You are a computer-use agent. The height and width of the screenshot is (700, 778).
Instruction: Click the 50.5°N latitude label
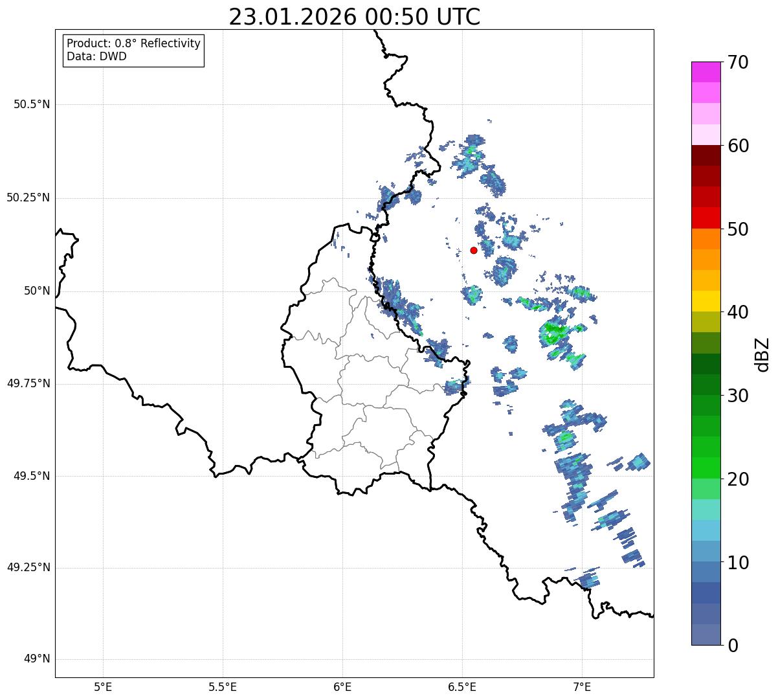pos(32,104)
